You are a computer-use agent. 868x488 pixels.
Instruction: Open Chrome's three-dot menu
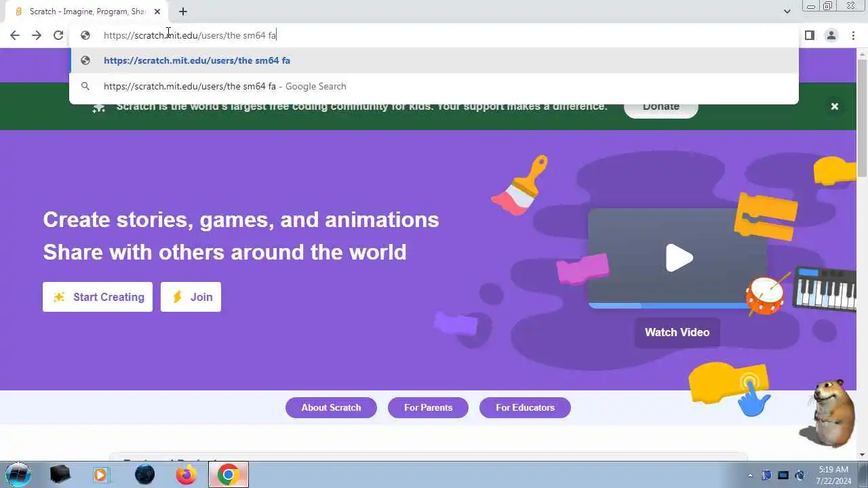(x=853, y=35)
